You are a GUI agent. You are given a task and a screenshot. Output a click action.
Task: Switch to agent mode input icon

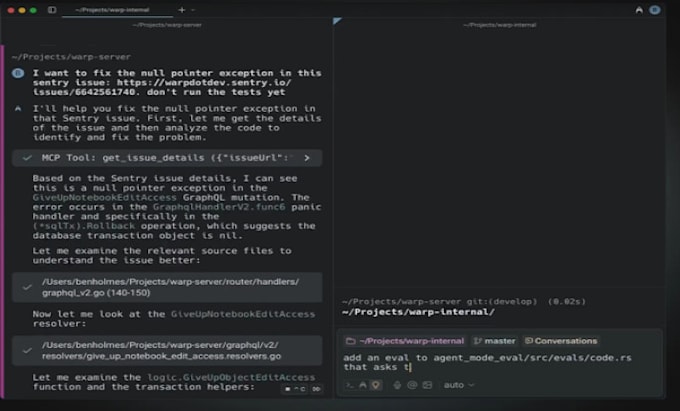363,385
